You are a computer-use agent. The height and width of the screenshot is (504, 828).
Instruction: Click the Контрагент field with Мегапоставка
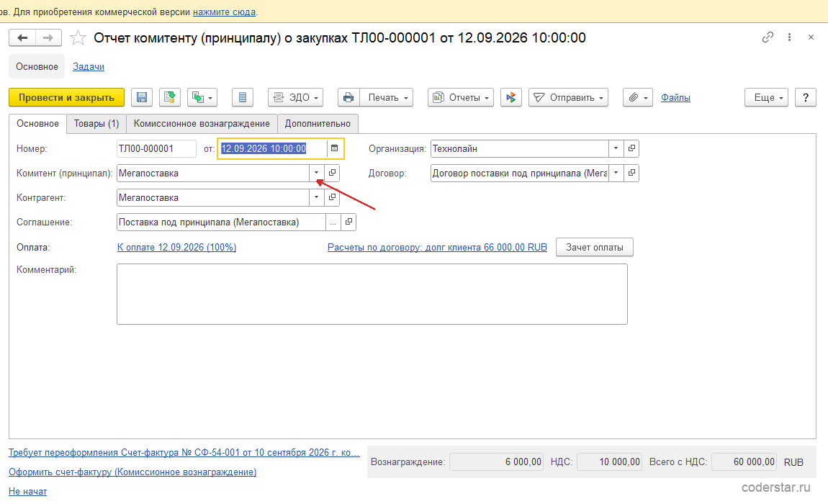213,197
